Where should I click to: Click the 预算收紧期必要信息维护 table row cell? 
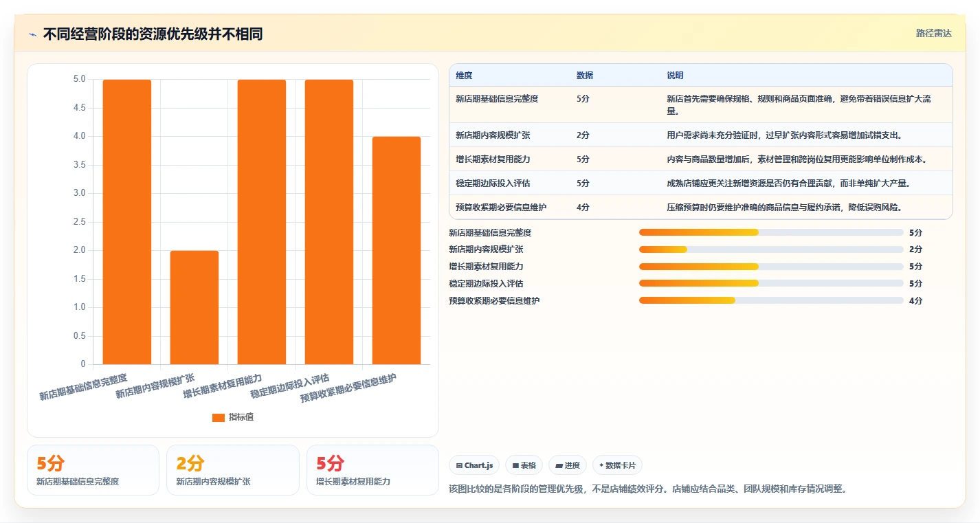[501, 208]
